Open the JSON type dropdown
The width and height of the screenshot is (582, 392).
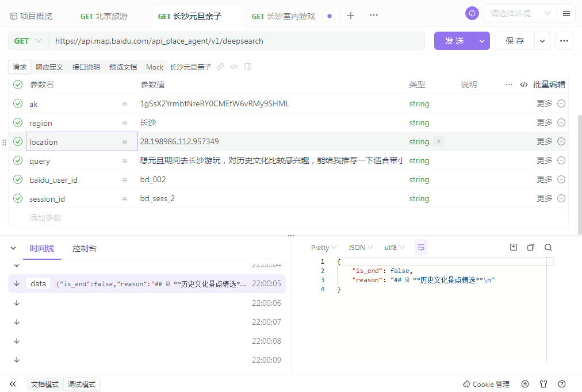tap(361, 247)
